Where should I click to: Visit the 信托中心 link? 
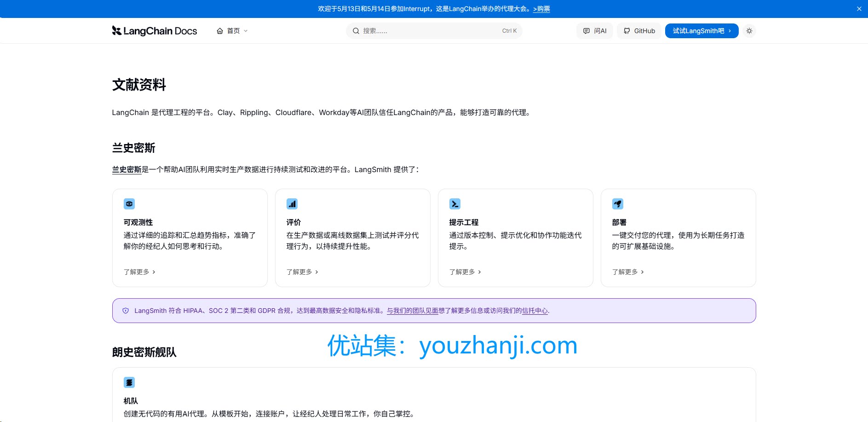[x=534, y=311]
